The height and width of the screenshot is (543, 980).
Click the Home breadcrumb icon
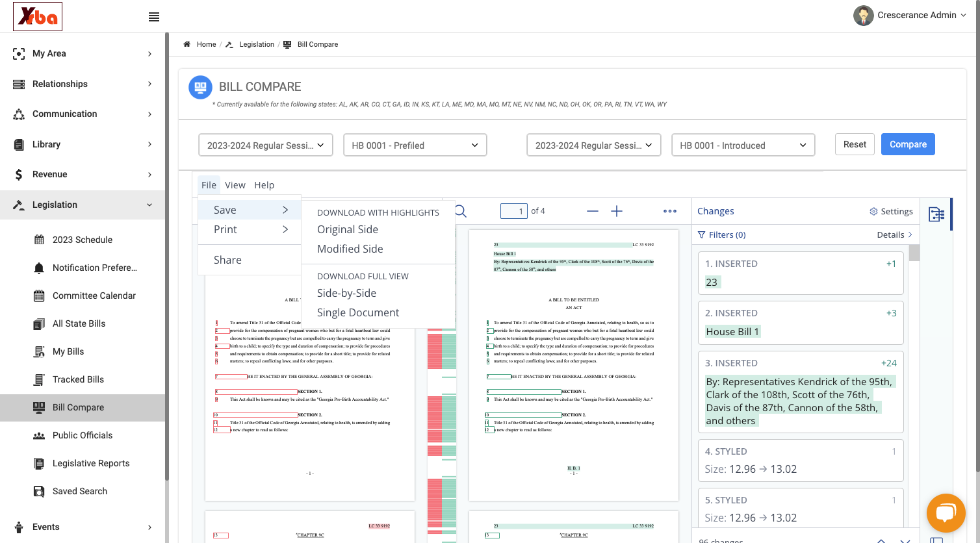tap(187, 44)
